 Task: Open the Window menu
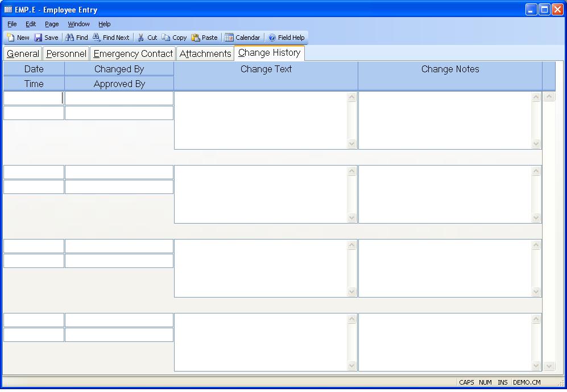click(x=78, y=24)
